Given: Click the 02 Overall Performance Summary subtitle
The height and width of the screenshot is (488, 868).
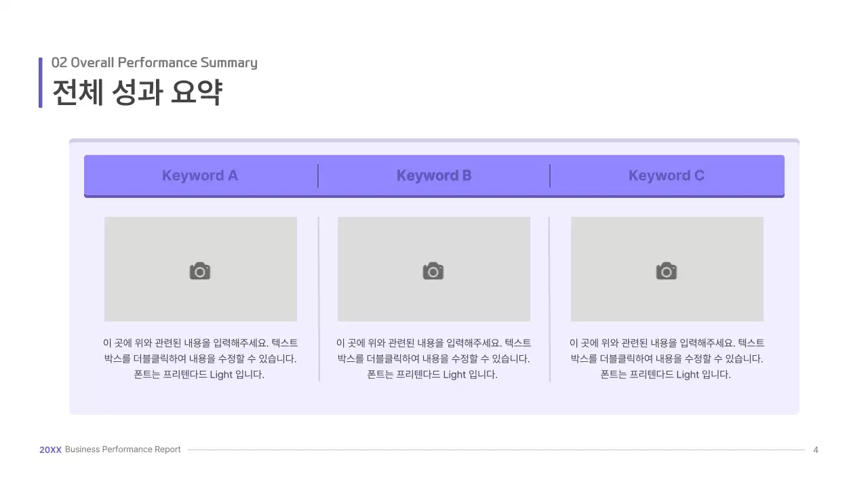Looking at the screenshot, I should click(155, 62).
